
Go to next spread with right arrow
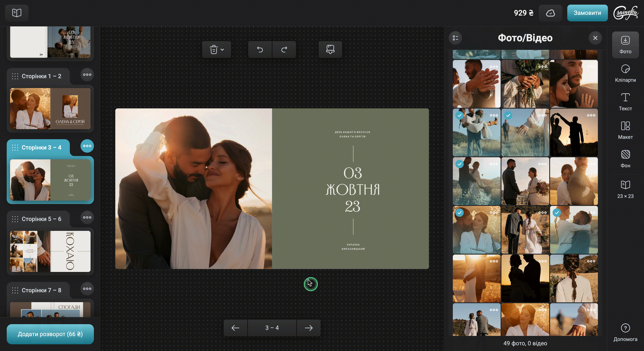[x=309, y=328]
